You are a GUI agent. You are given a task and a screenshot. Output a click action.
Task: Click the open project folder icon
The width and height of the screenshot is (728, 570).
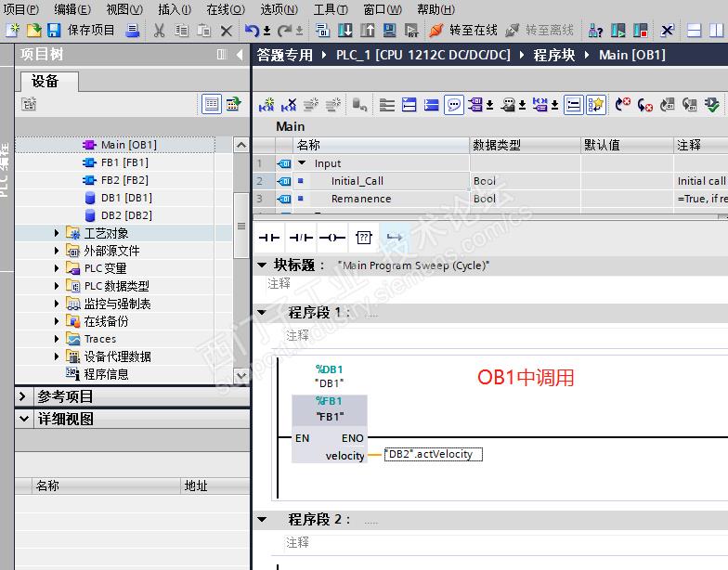(33, 30)
